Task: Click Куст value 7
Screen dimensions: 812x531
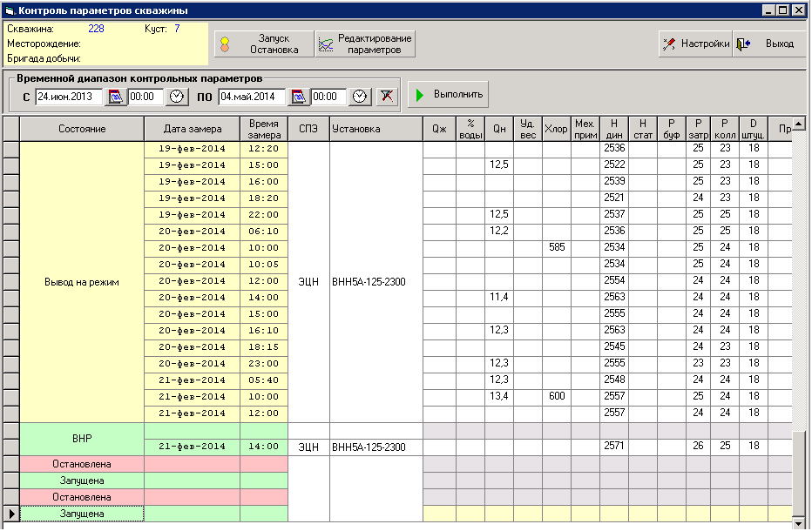Action: tap(177, 29)
